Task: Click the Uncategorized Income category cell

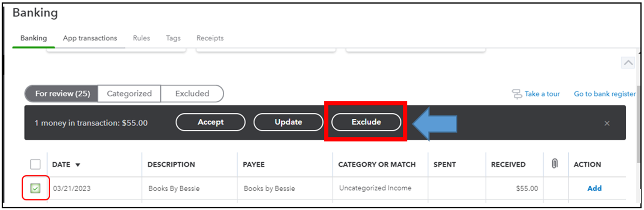Action: pos(375,188)
